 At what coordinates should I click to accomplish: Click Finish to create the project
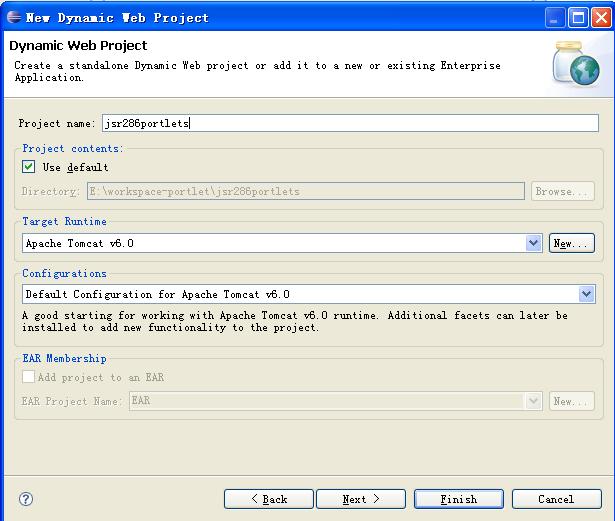click(459, 499)
